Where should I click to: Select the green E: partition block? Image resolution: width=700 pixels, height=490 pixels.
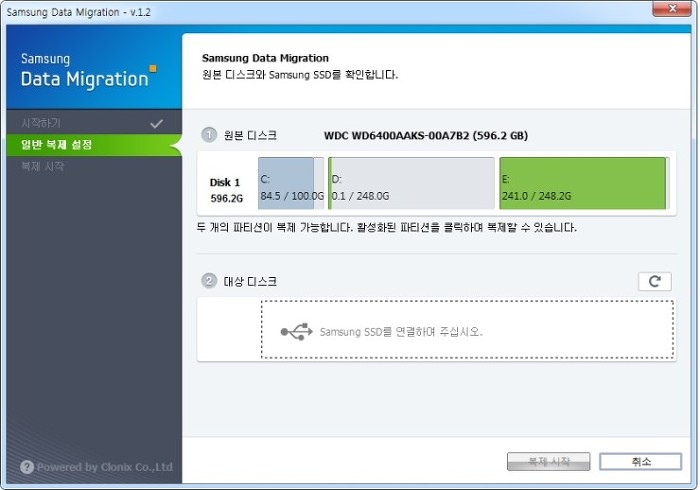(x=584, y=183)
